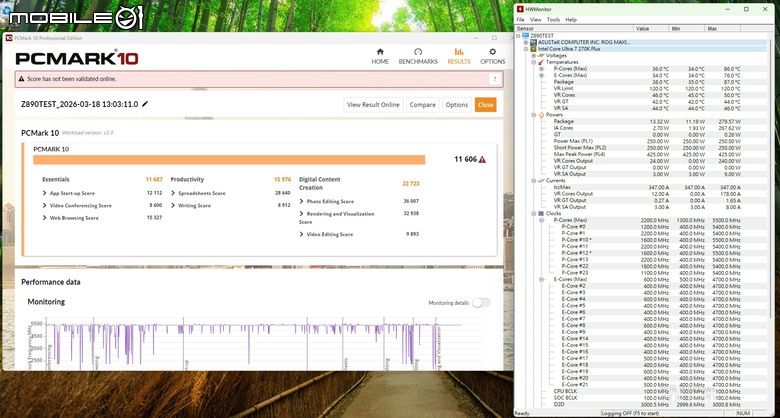Collapse the Temperatures node in HWMonitor
The height and width of the screenshot is (418, 780).
click(534, 62)
